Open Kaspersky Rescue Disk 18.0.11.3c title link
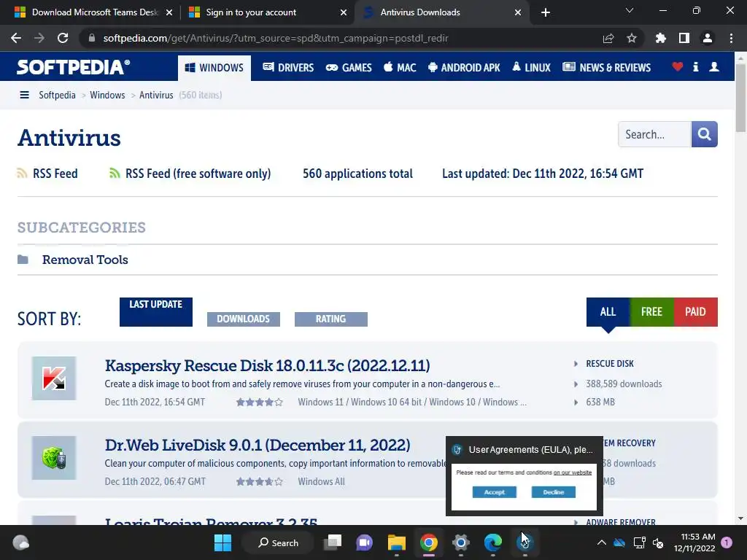747x560 pixels. [267, 365]
